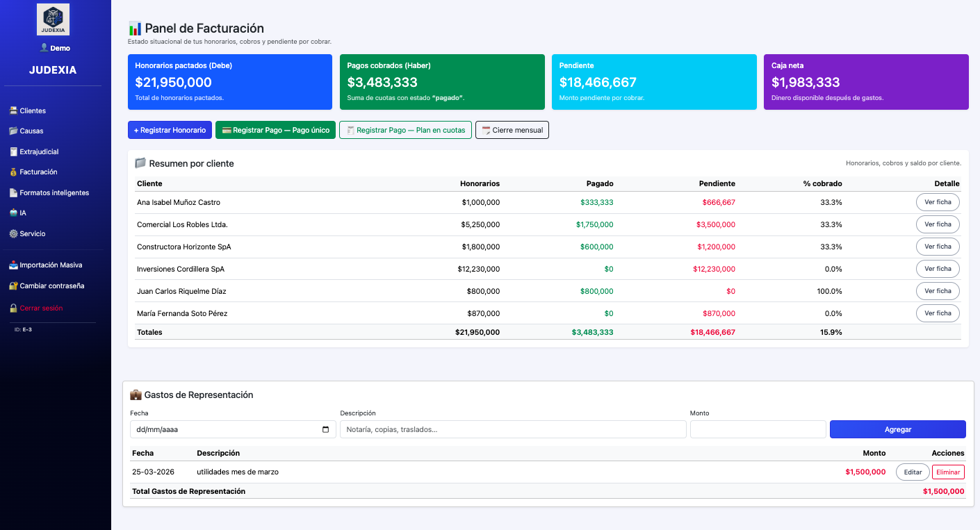
Task: Open the Causas folder icon
Action: 13,131
